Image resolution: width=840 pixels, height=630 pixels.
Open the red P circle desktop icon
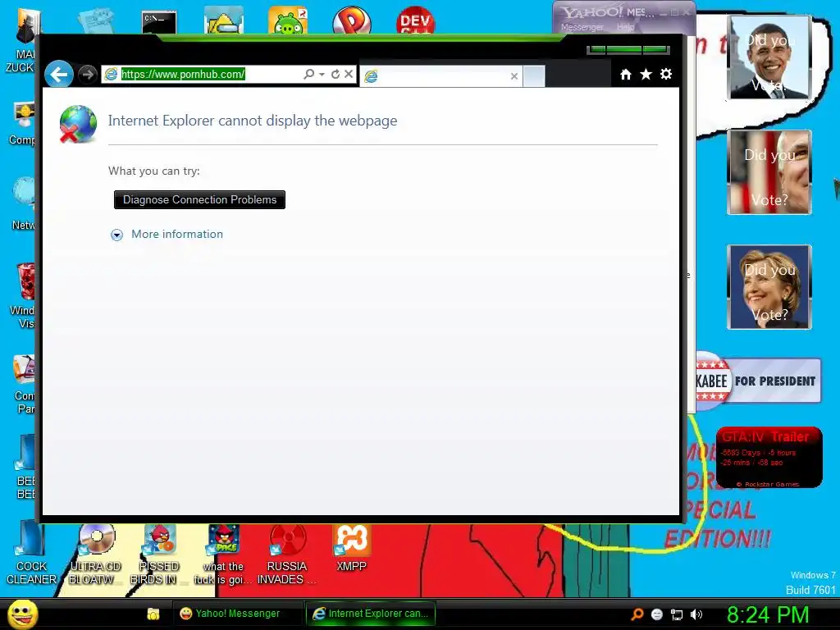click(x=352, y=21)
